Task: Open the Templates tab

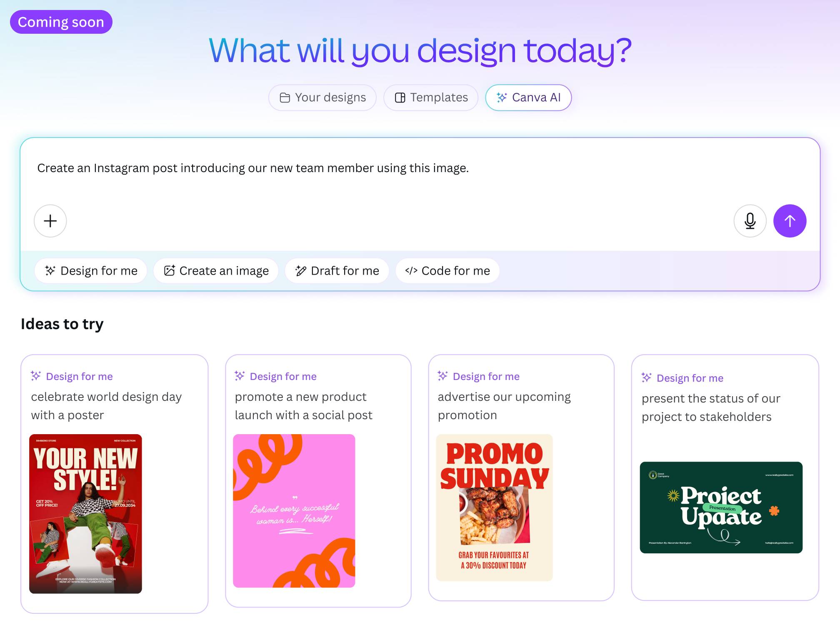Action: 431,97
